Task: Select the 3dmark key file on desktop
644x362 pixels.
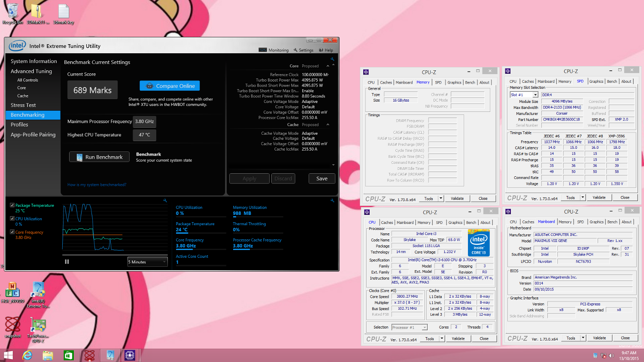Action: pyautogui.click(x=64, y=14)
